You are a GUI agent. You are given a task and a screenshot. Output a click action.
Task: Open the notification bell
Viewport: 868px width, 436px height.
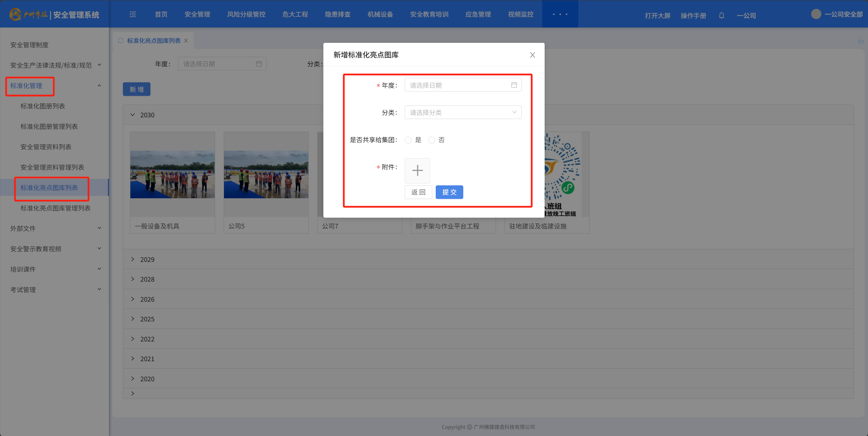click(721, 16)
